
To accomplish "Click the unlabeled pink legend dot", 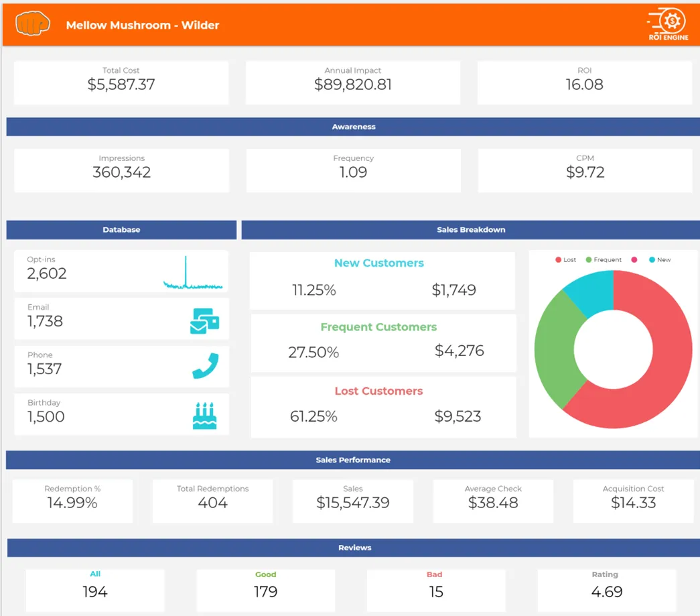I will (634, 259).
